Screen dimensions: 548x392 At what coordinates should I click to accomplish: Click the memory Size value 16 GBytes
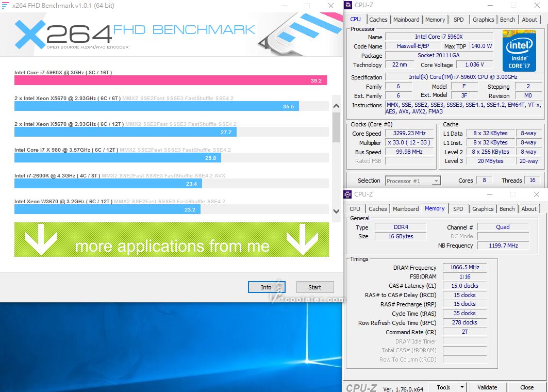pos(401,236)
